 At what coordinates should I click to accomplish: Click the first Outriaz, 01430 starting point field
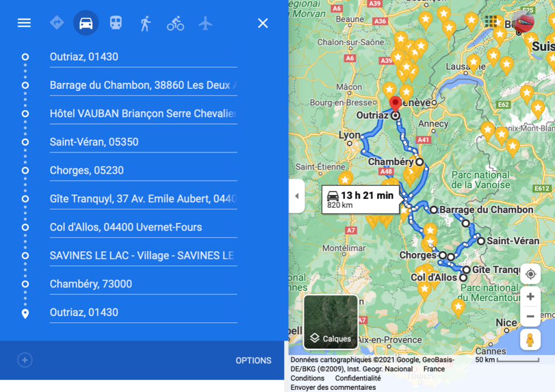pyautogui.click(x=143, y=57)
